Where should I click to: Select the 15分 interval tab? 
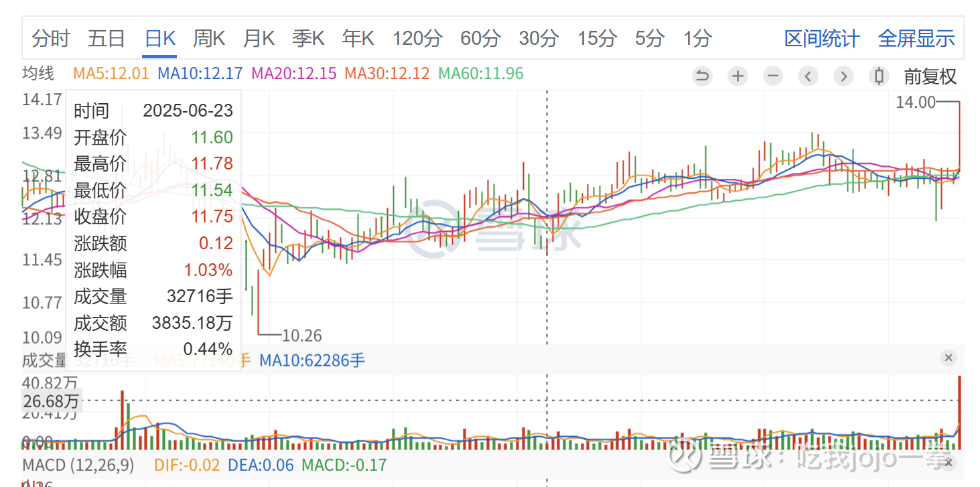597,39
